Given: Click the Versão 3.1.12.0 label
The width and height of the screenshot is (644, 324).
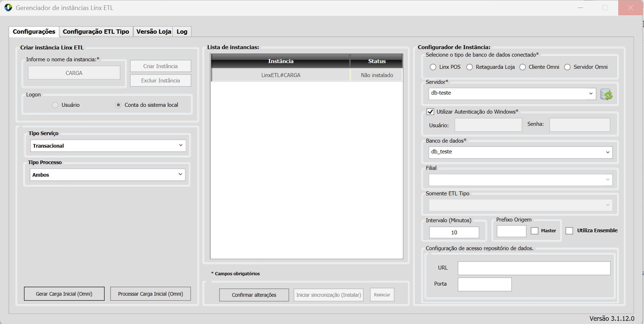Looking at the screenshot, I should click(612, 318).
